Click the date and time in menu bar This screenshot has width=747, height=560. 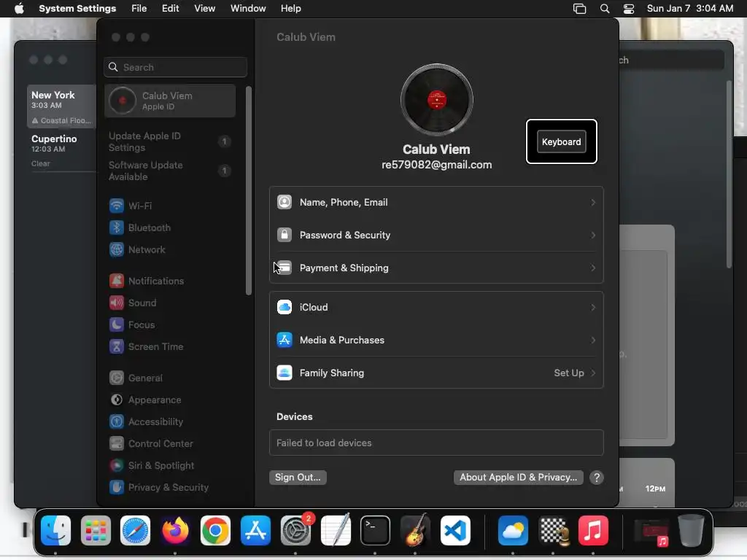tap(690, 9)
